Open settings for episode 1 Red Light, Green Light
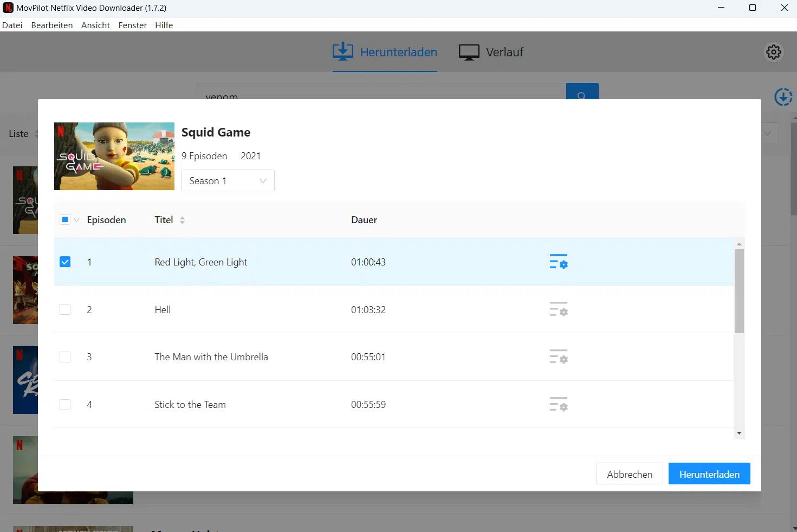797x532 pixels. pos(559,262)
